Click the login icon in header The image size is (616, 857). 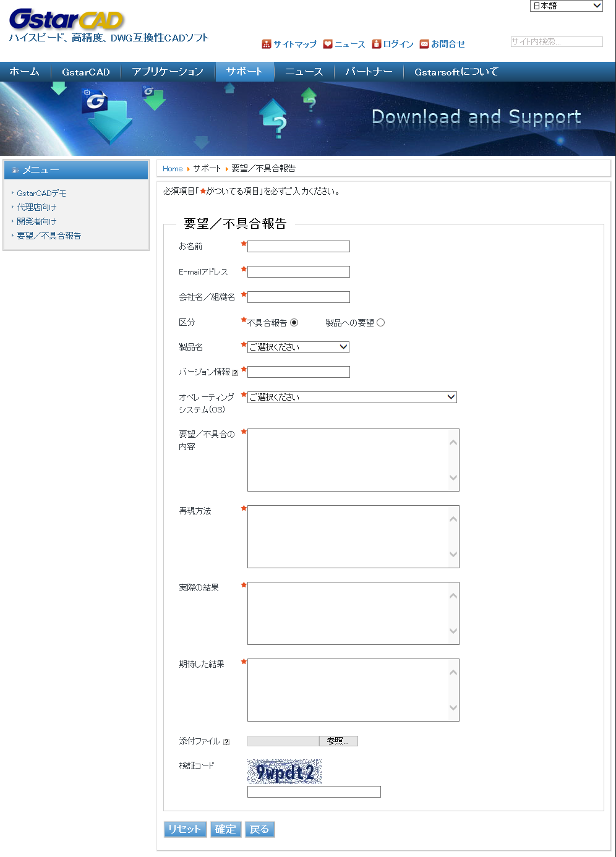click(376, 44)
